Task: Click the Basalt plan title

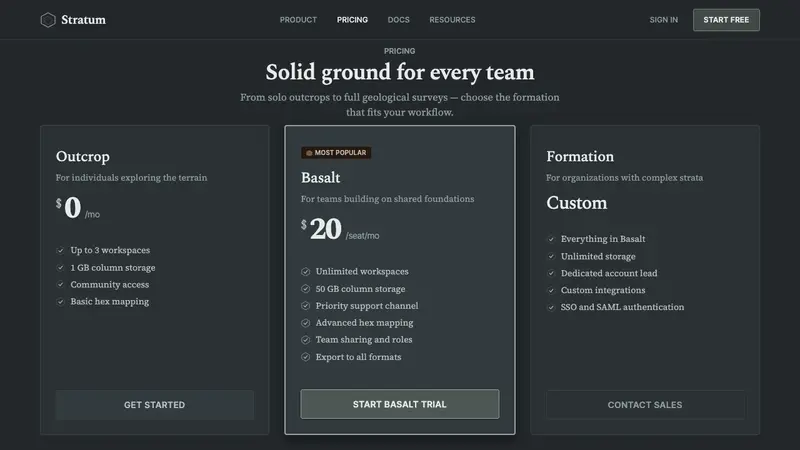Action: [x=320, y=178]
